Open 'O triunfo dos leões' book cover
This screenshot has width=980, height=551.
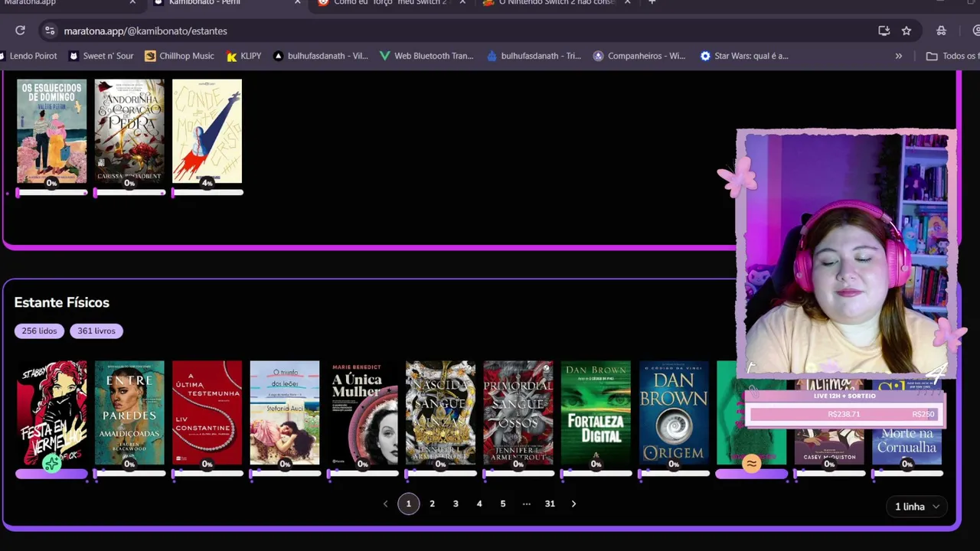285,412
